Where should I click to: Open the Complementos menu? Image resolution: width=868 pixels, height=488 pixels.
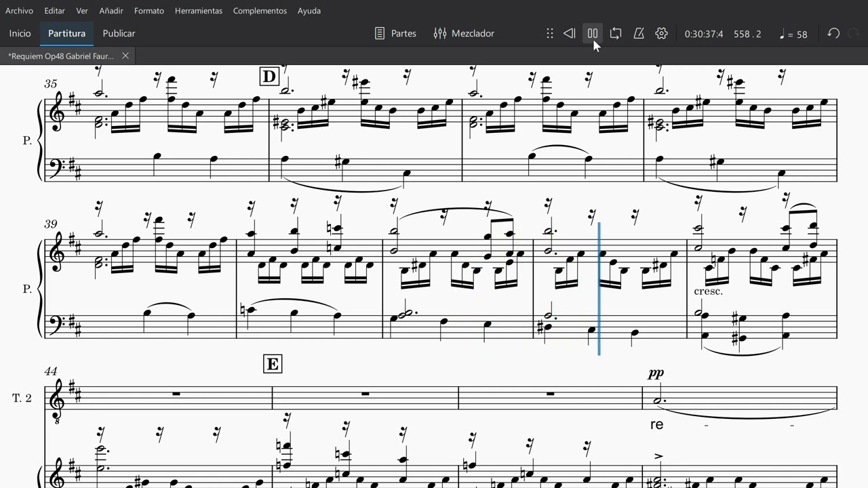(x=260, y=11)
